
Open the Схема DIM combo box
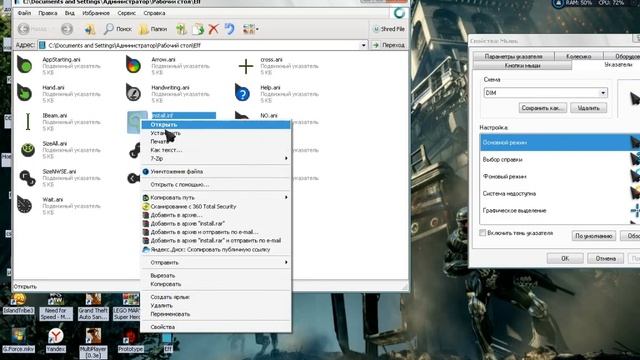[545, 93]
